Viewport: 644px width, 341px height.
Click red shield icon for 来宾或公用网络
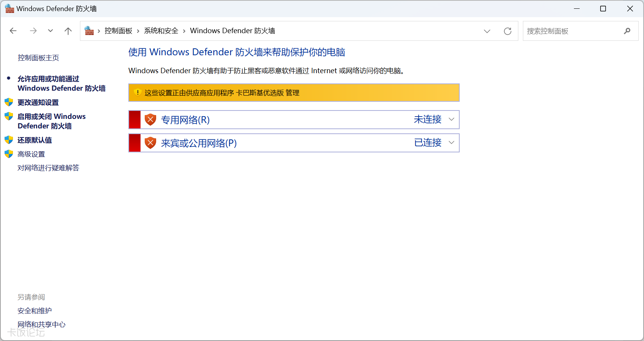150,143
